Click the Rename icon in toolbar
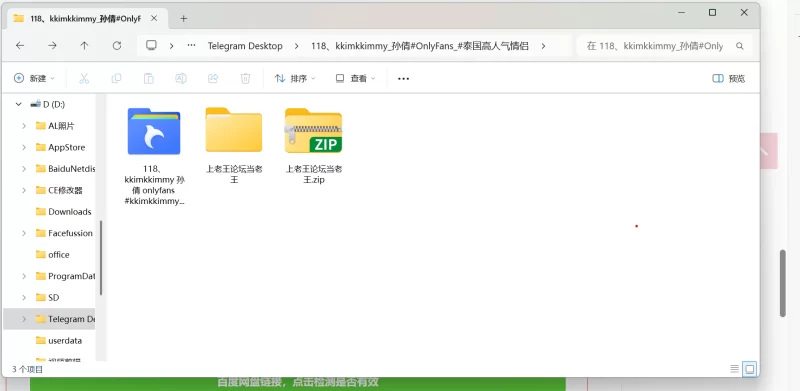The height and width of the screenshot is (391, 800). click(181, 78)
